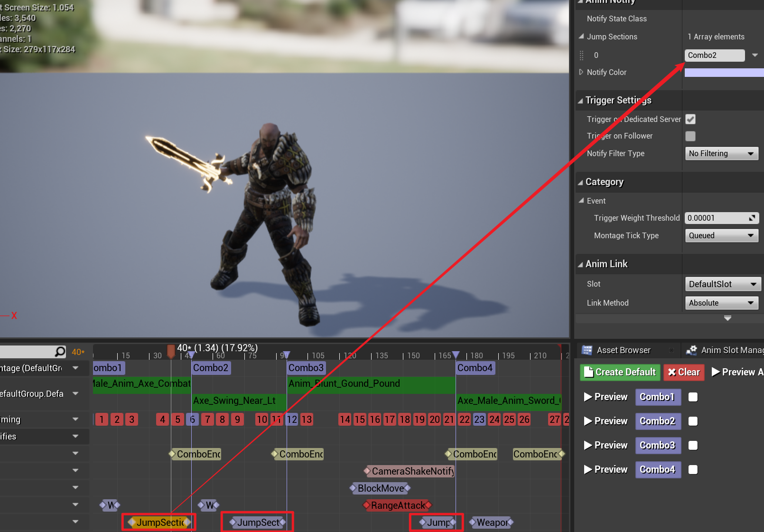Image resolution: width=764 pixels, height=532 pixels.
Task: Collapse the Jump Sections array
Action: 581,37
